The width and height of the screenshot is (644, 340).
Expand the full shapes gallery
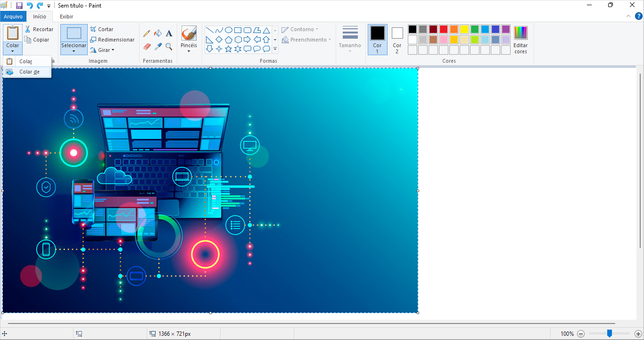tap(275, 49)
